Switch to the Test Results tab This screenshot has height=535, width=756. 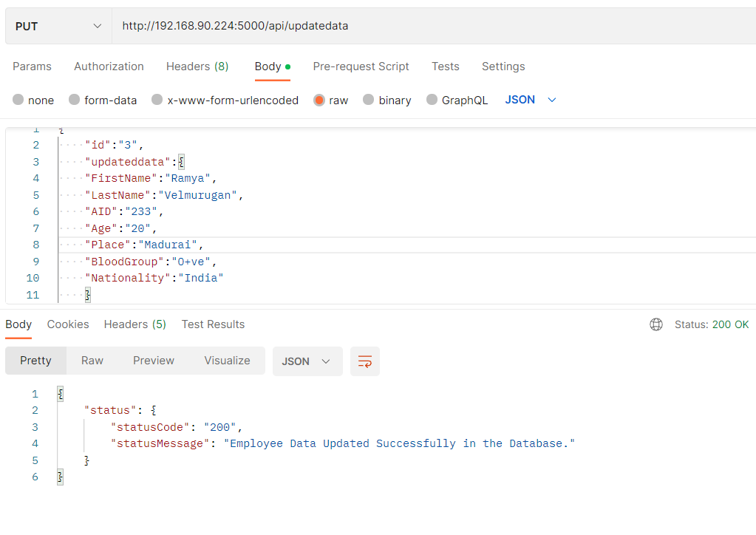click(x=213, y=324)
